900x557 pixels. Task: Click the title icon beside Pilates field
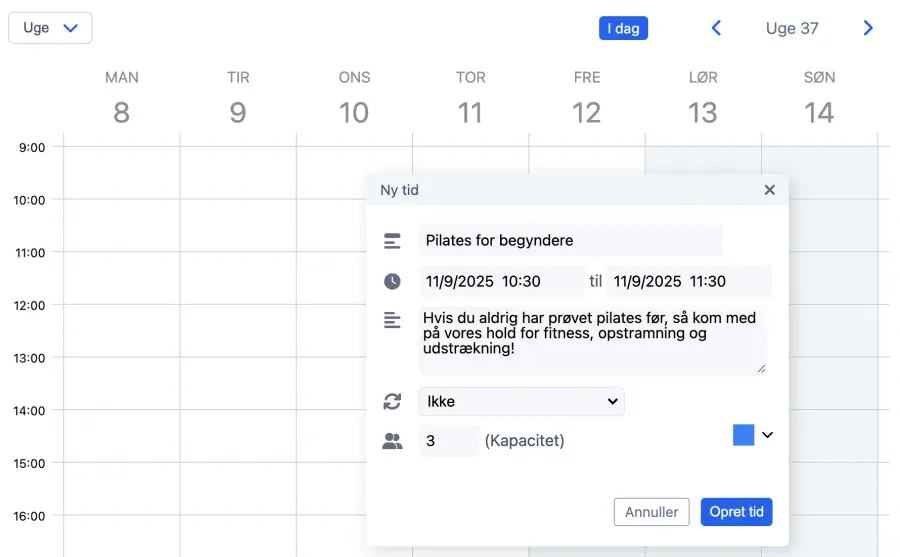click(x=392, y=241)
